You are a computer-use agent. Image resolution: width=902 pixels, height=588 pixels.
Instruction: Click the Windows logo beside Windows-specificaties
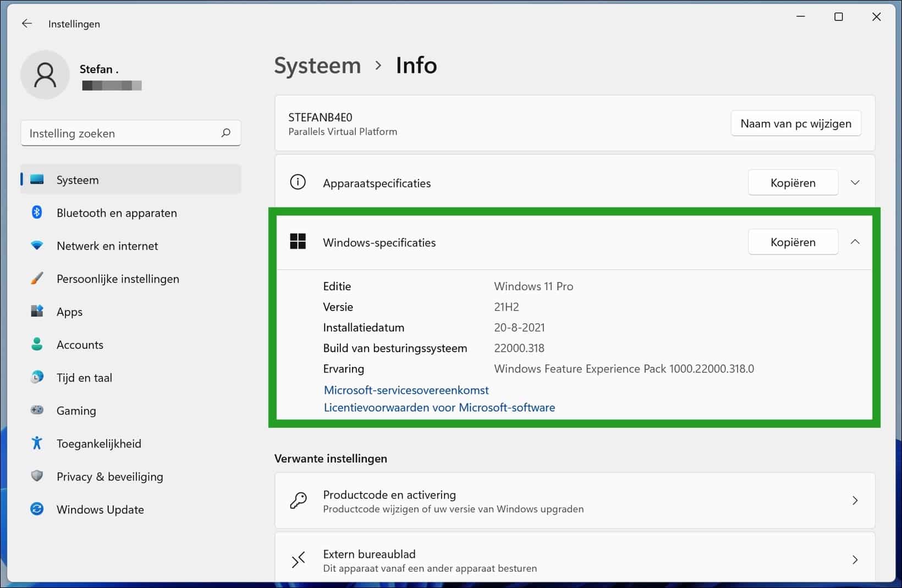tap(298, 241)
